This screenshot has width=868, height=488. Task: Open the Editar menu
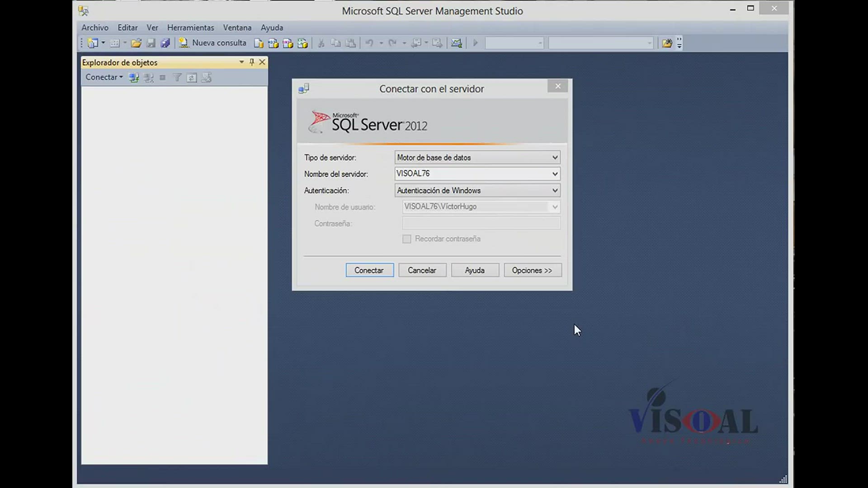click(127, 28)
